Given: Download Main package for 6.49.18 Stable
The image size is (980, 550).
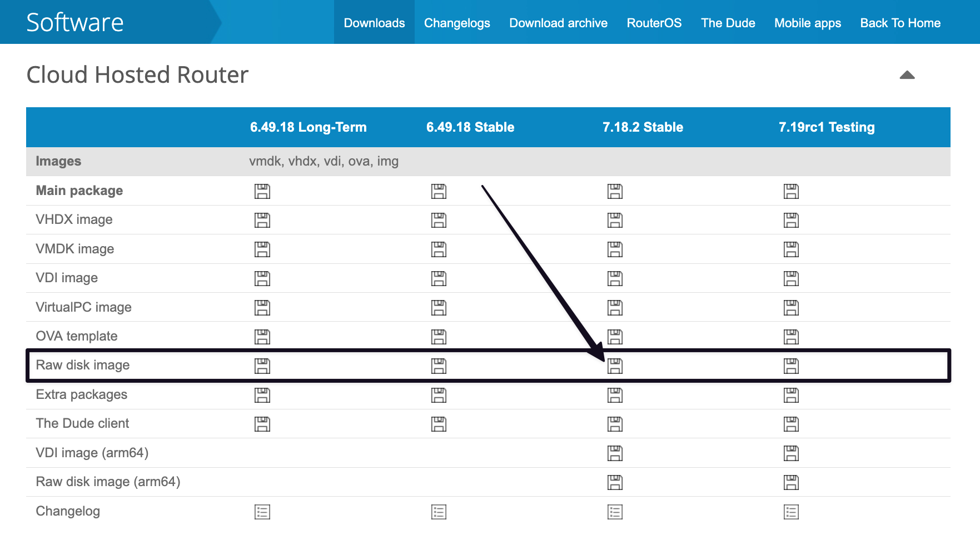Looking at the screenshot, I should tap(439, 192).
